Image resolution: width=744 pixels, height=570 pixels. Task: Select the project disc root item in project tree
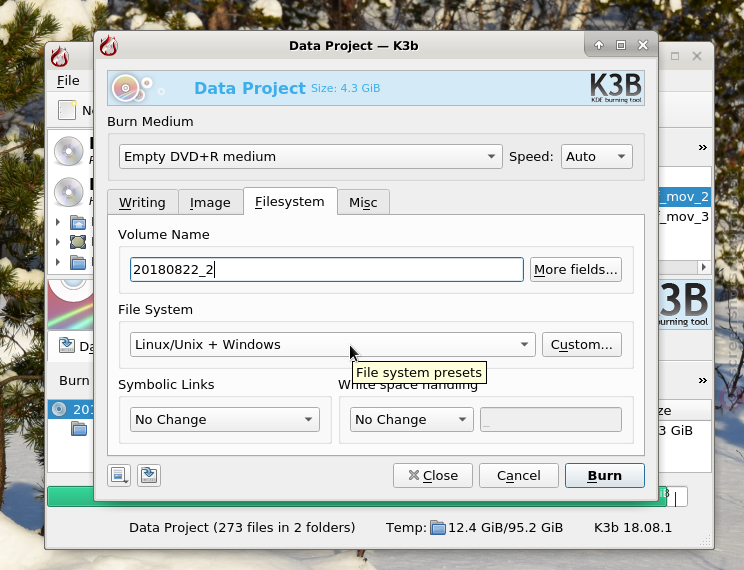coord(71,409)
